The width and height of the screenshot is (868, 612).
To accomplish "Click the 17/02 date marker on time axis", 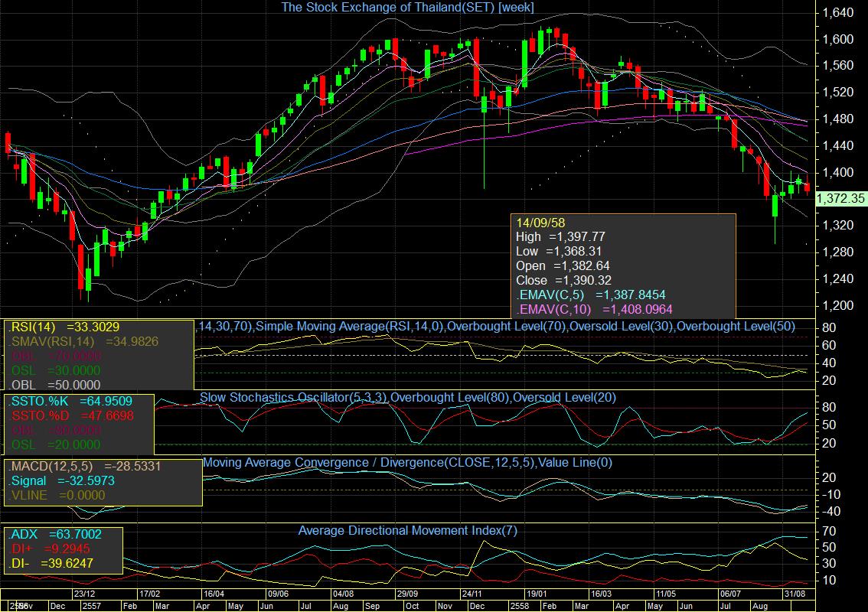I will pos(149,594).
